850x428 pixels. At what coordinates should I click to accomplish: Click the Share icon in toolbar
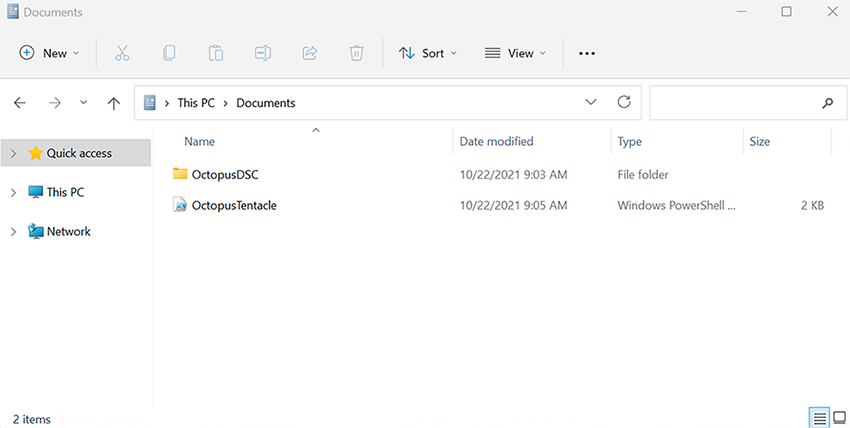(310, 53)
